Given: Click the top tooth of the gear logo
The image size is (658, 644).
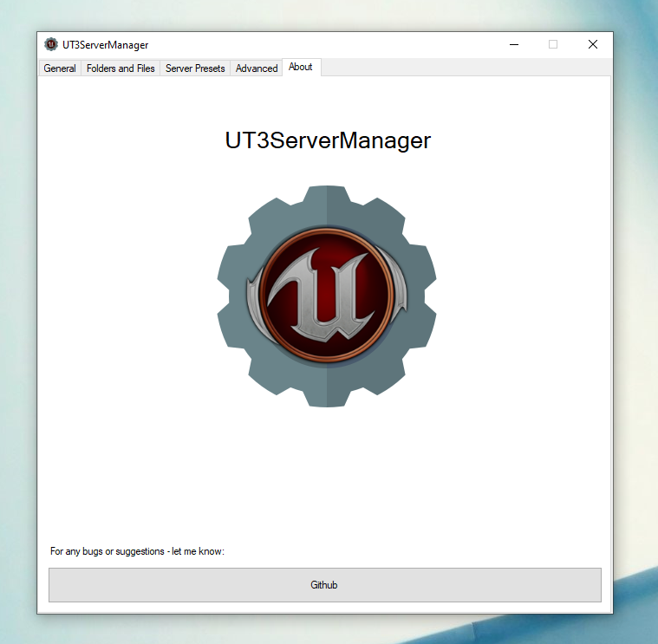Looking at the screenshot, I should [327, 196].
